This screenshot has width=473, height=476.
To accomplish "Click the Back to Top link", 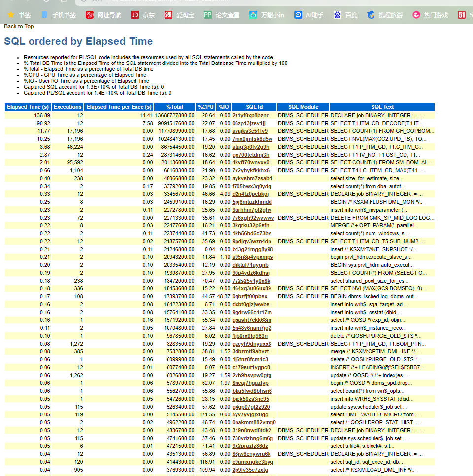I will click(x=19, y=27).
